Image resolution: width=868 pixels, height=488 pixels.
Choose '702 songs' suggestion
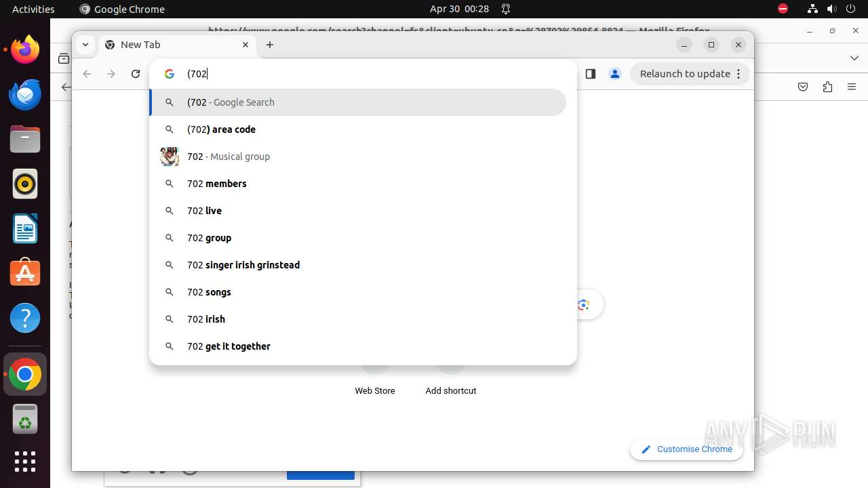[x=358, y=292]
